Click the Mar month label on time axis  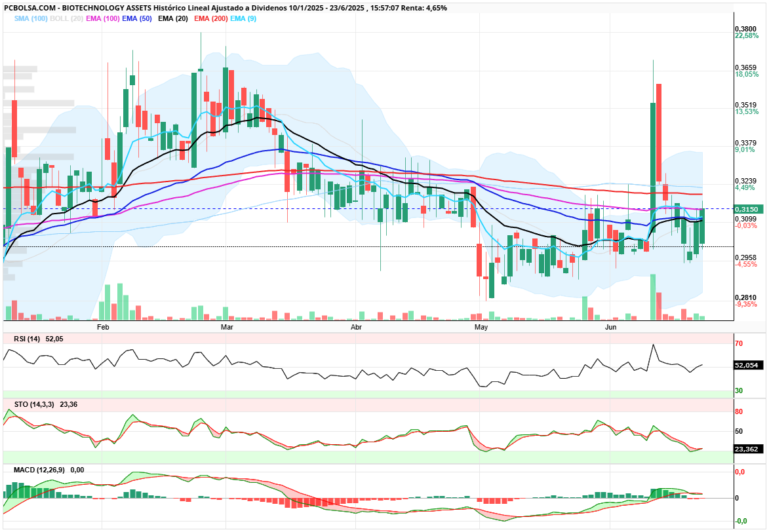pyautogui.click(x=227, y=327)
